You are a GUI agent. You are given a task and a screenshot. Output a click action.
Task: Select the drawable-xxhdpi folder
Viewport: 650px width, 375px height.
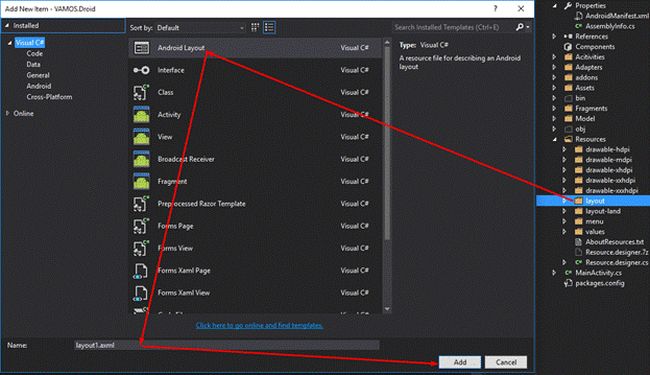pos(610,180)
